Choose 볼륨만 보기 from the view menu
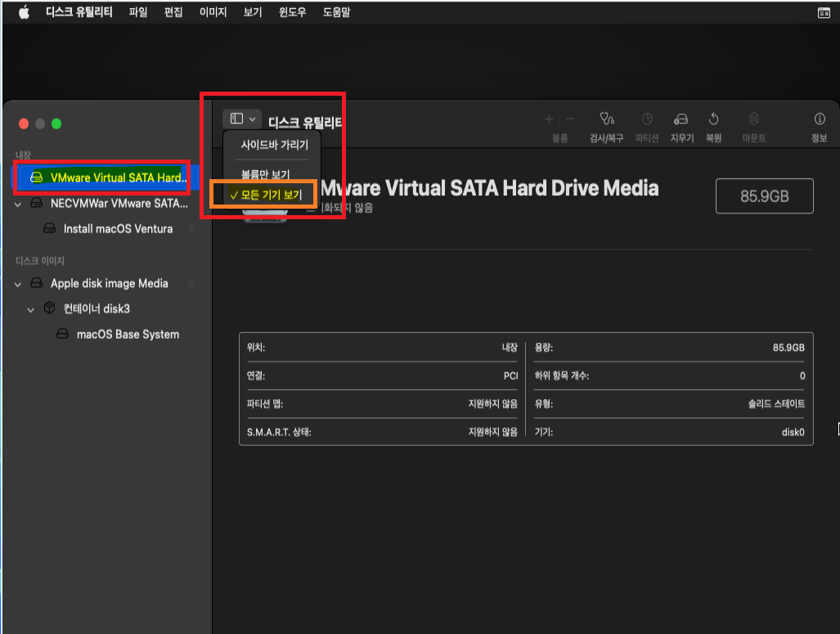This screenshot has width=840, height=634. 265,174
